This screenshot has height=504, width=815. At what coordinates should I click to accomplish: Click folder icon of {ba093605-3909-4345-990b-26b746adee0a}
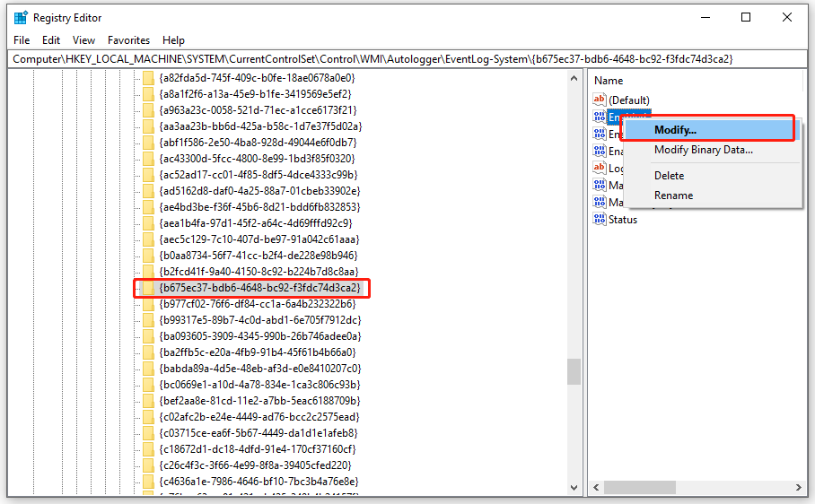tap(149, 335)
